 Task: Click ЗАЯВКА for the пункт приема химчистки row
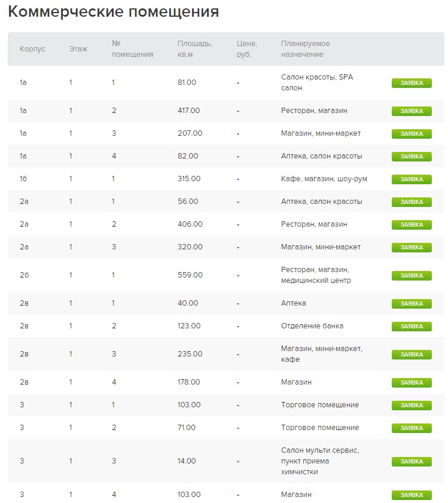(411, 462)
